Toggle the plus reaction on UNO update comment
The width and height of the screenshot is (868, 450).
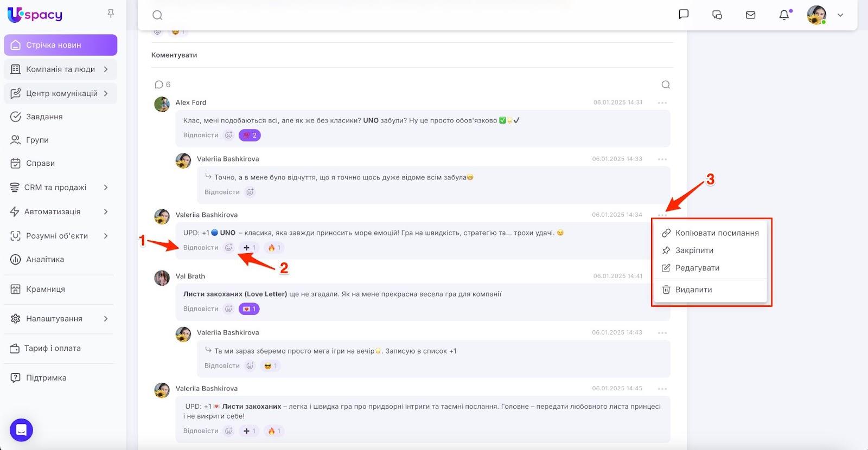(x=250, y=248)
